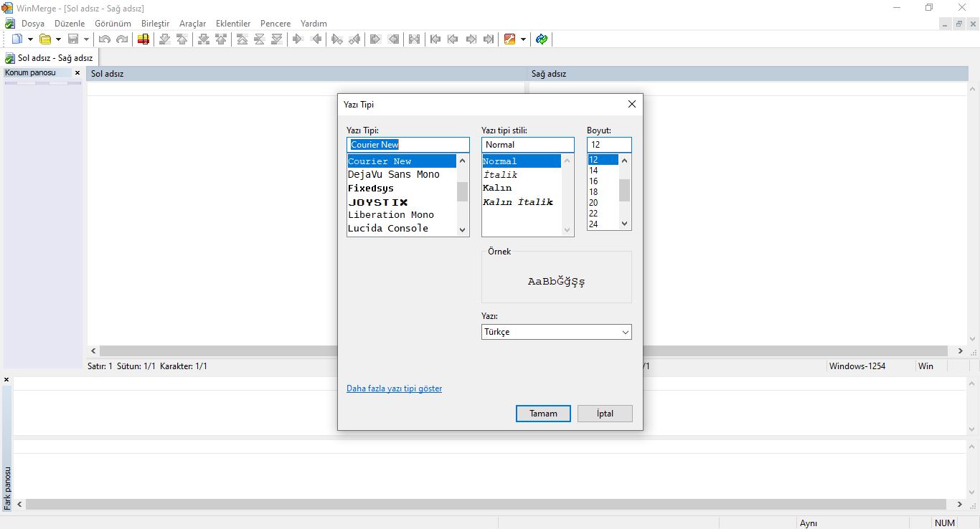Click font list scroll-up arrow
The image size is (980, 529).
click(463, 161)
